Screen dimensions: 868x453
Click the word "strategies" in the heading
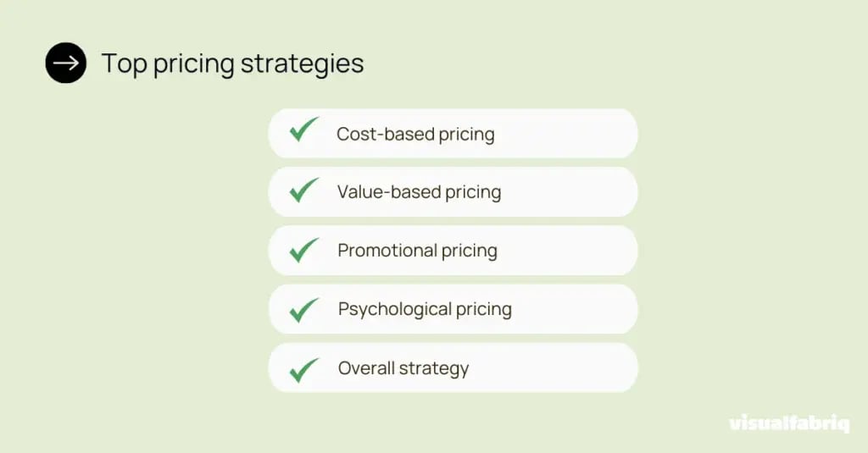(x=303, y=65)
